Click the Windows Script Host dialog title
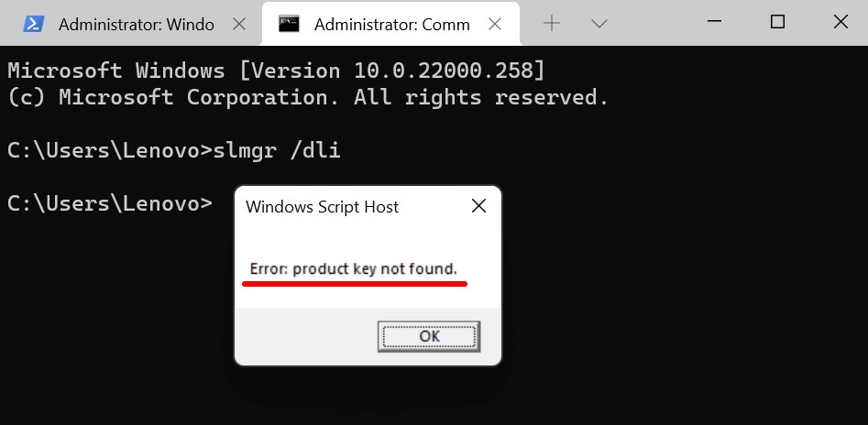 [323, 207]
